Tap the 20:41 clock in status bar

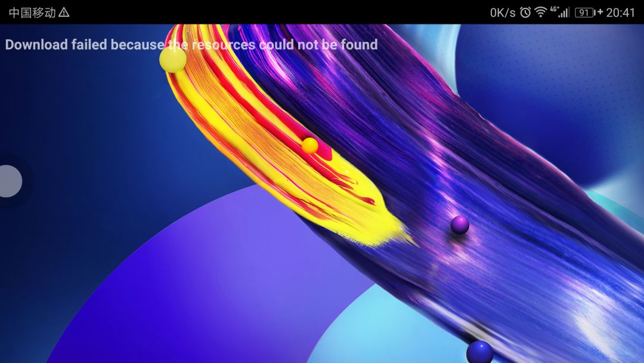point(620,13)
